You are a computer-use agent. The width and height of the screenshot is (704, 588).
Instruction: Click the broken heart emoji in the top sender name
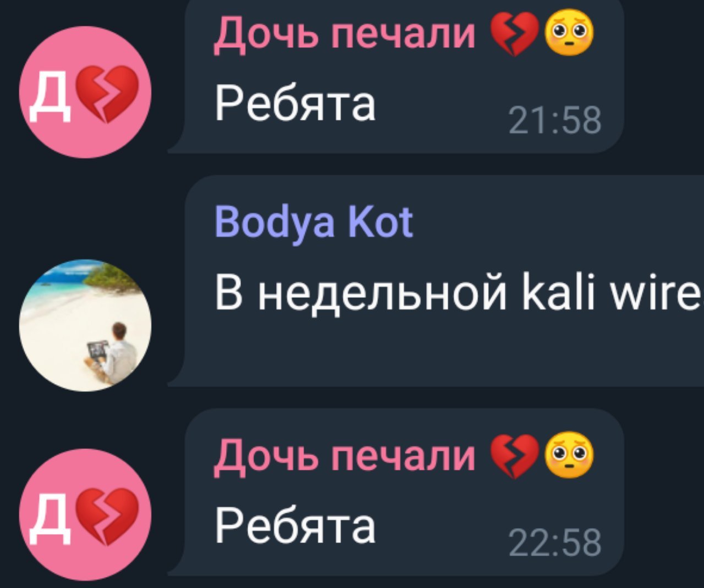pos(513,33)
